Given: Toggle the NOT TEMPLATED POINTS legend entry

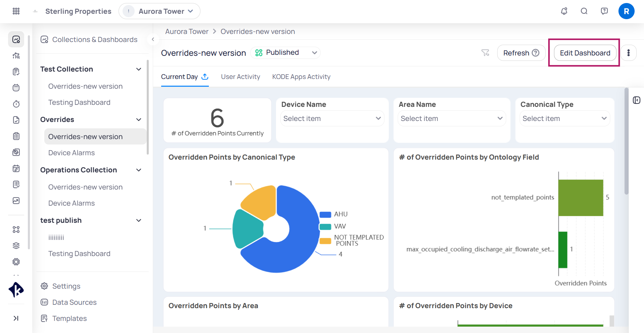Looking at the screenshot, I should pos(352,240).
